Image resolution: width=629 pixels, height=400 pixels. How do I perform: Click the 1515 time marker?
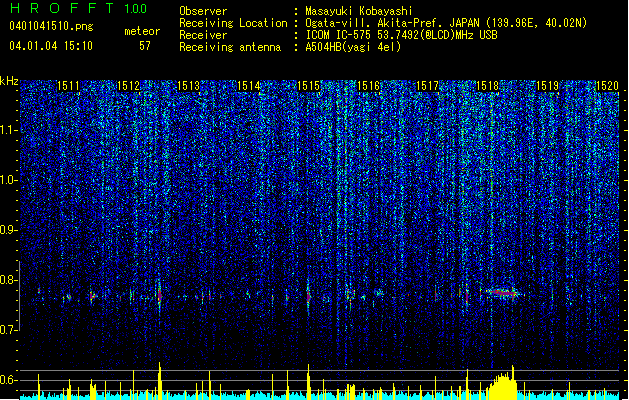click(308, 86)
